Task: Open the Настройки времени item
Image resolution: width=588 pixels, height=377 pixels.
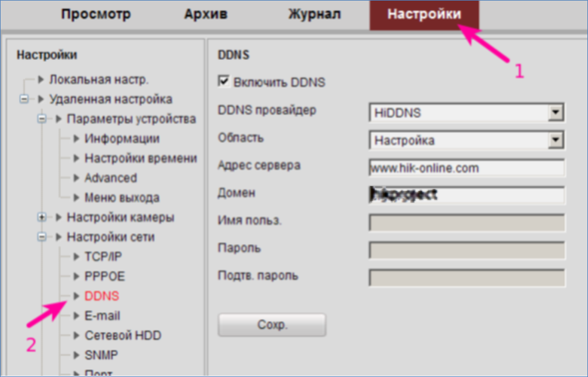Action: (x=140, y=159)
